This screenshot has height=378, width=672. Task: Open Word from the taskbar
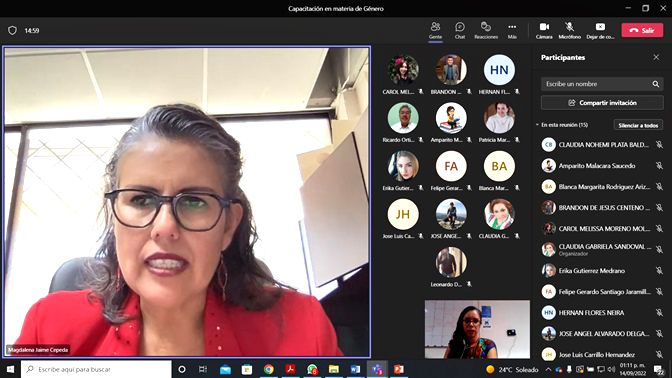[355, 369]
